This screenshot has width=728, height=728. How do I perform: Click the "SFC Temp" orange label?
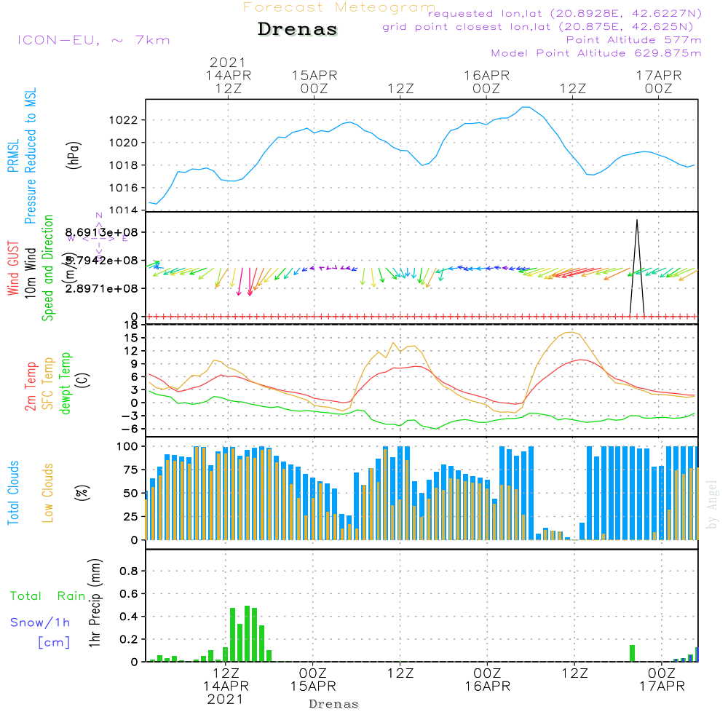48,384
